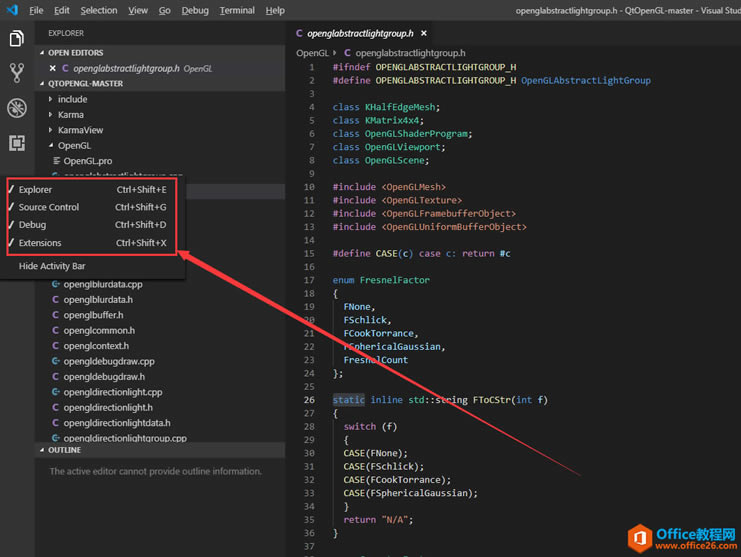Open opengldirectionlightdata.h file
741x557 pixels.
click(117, 423)
